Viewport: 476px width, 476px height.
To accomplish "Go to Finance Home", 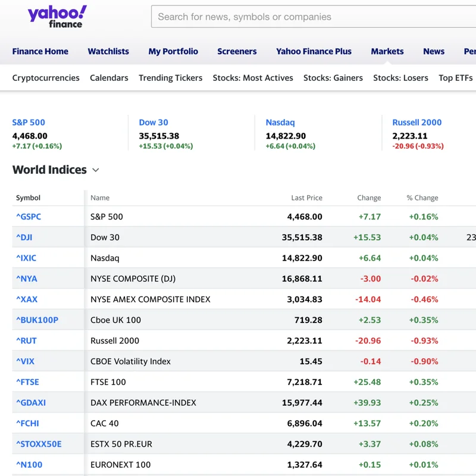I will tap(40, 51).
